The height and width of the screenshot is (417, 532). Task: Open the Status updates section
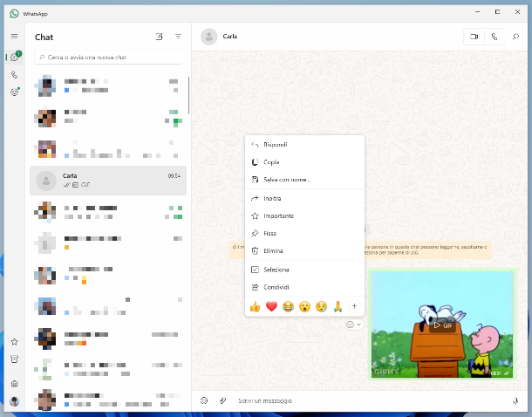14,92
